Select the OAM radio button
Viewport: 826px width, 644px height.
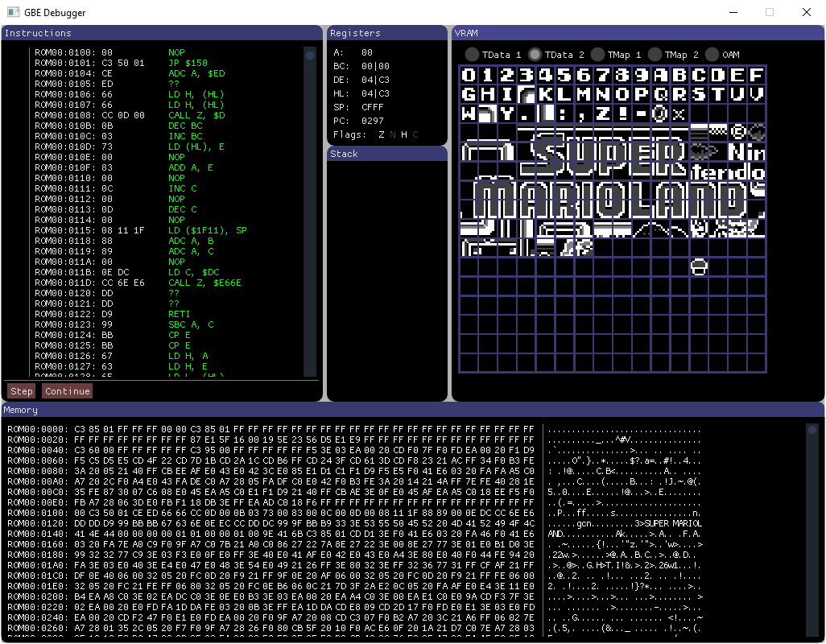(x=712, y=55)
